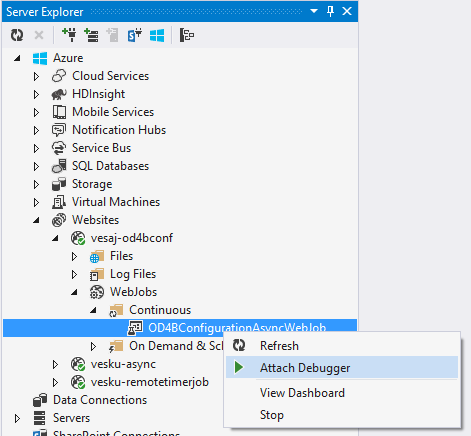Screen dimensions: 471x436
Task: Click the Servers stack icon
Action: (40, 418)
